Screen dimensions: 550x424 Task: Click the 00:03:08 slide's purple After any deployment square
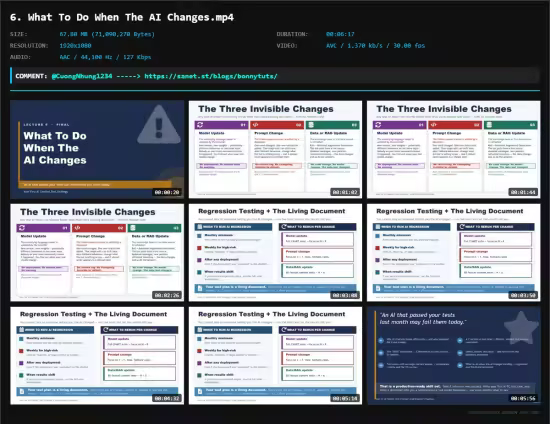199,260
